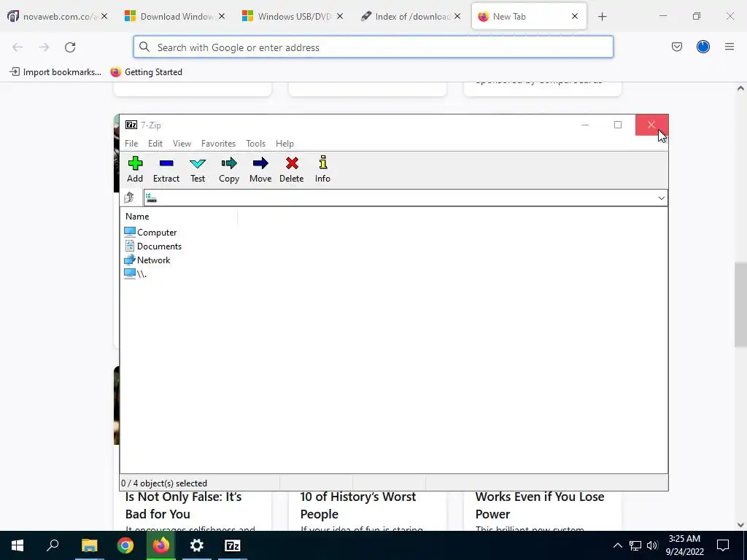Focus the Firefox address search bar
Screen dimensions: 747x560
pos(373,47)
